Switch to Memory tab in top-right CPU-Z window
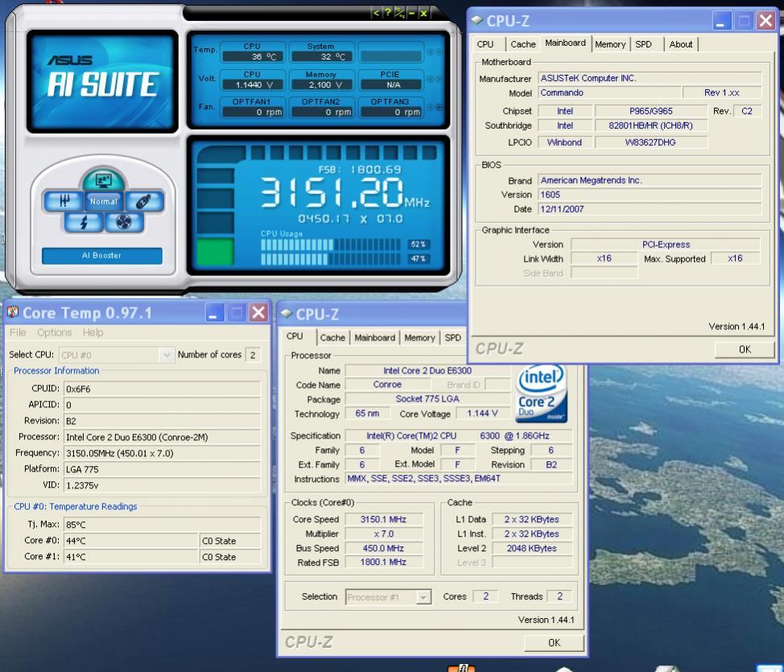 [610, 44]
